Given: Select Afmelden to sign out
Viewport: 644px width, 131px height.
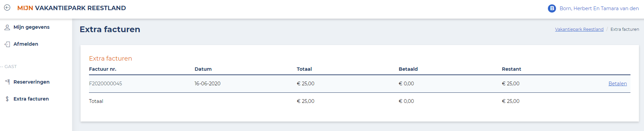Looking at the screenshot, I should (26, 44).
